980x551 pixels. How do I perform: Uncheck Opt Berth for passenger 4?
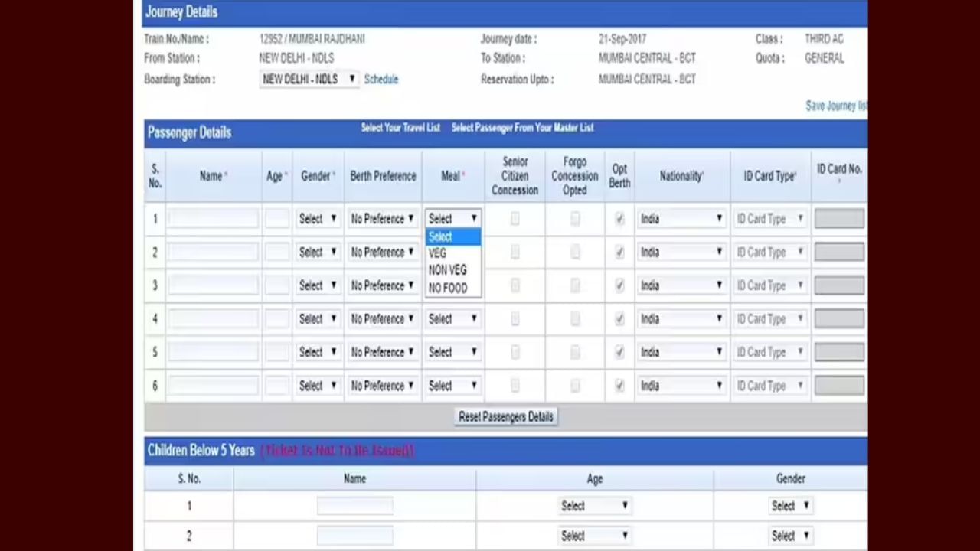619,319
